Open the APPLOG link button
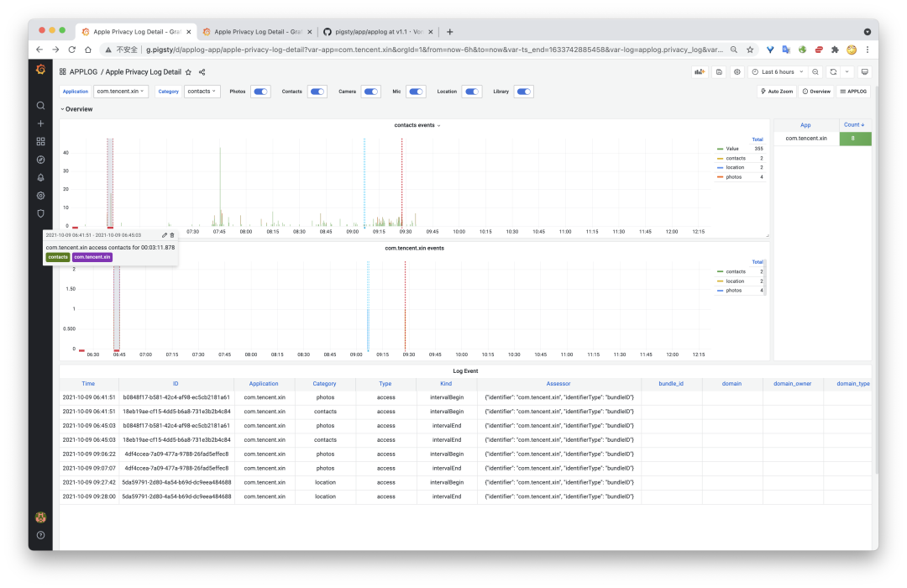Screen dimensions: 907x588 [853, 92]
